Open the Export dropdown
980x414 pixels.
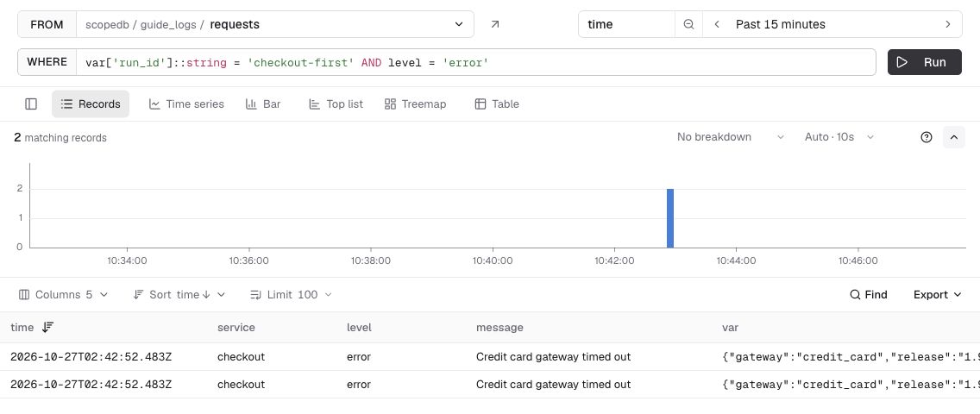tap(937, 295)
